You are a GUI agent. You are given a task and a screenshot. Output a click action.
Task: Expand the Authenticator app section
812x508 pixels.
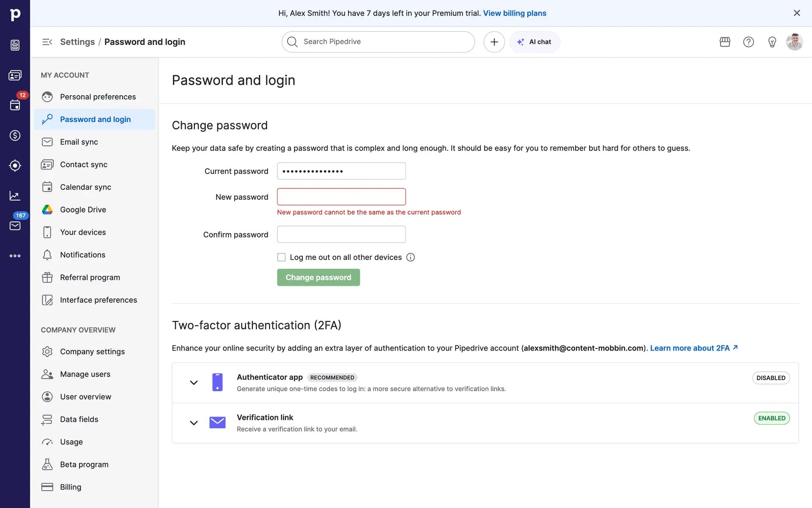tap(194, 383)
